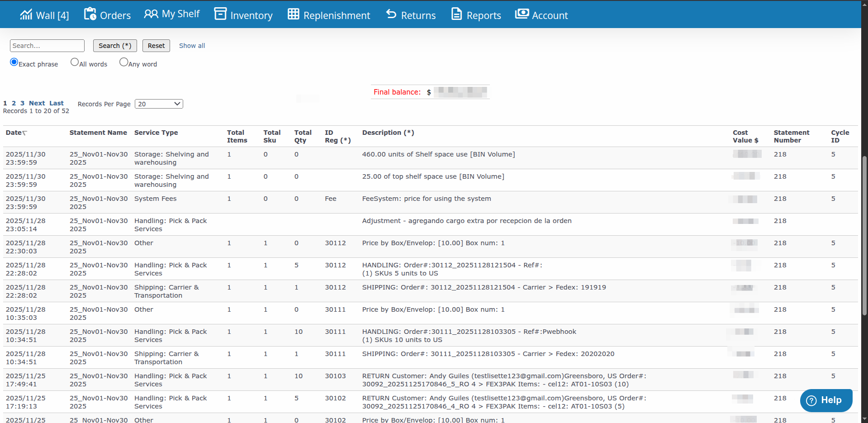This screenshot has height=423, width=868.
Task: Choose the Any word search option
Action: click(x=123, y=62)
